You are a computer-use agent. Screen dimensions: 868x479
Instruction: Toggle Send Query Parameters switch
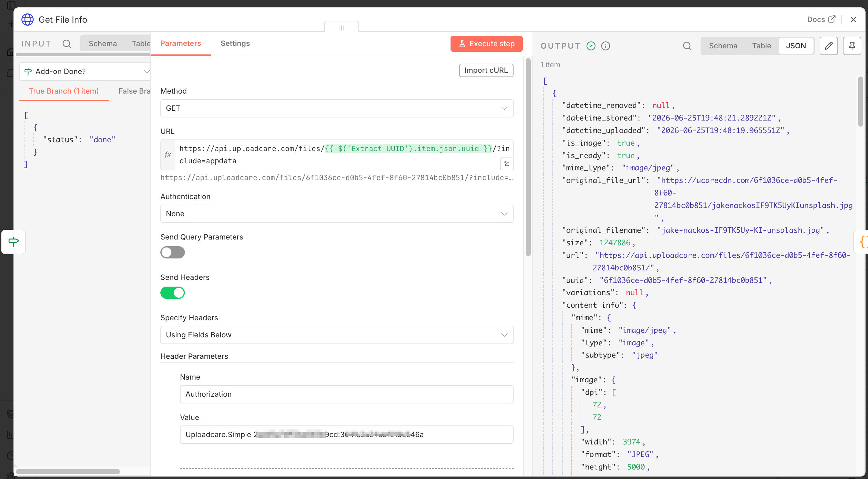click(173, 252)
